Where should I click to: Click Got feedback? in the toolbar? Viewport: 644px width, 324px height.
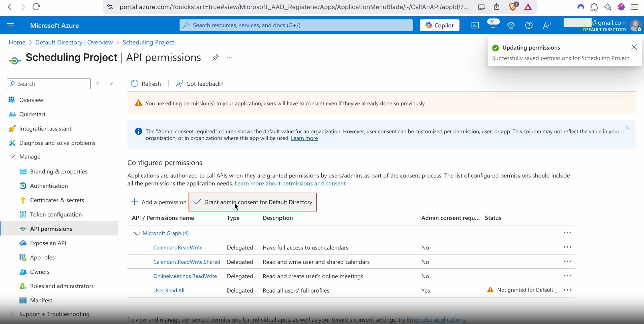pos(199,84)
